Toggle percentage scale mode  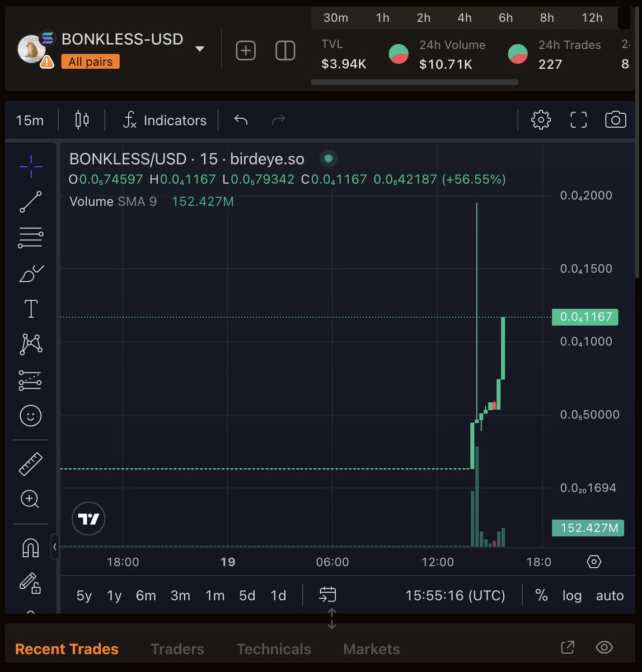coord(541,595)
